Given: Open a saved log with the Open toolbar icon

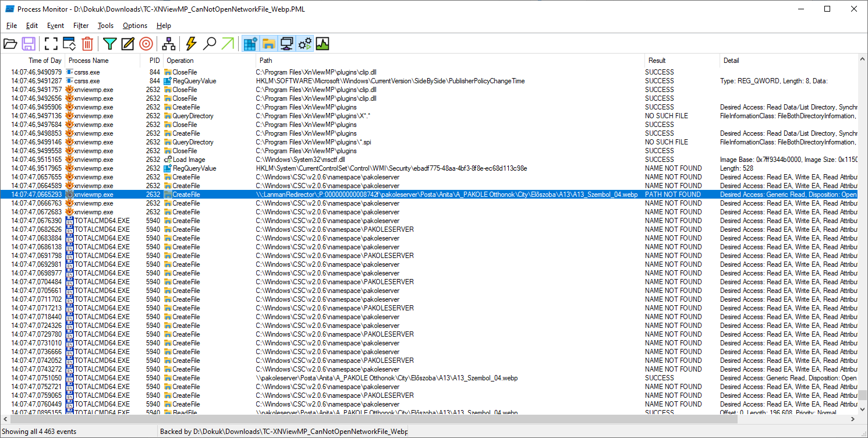Looking at the screenshot, I should [10, 44].
